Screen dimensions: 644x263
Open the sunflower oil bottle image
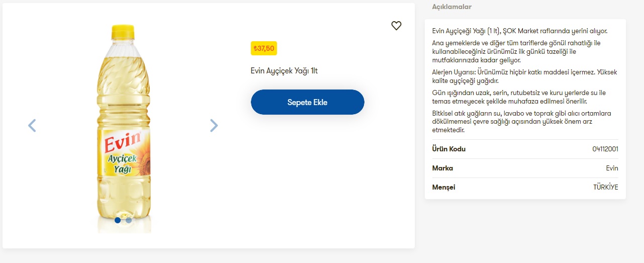pos(124,126)
